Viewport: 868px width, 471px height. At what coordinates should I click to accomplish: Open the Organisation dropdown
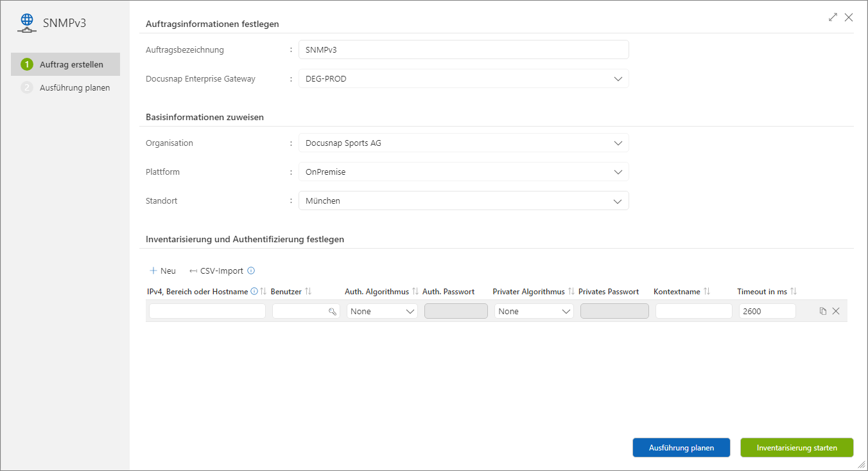click(x=464, y=143)
